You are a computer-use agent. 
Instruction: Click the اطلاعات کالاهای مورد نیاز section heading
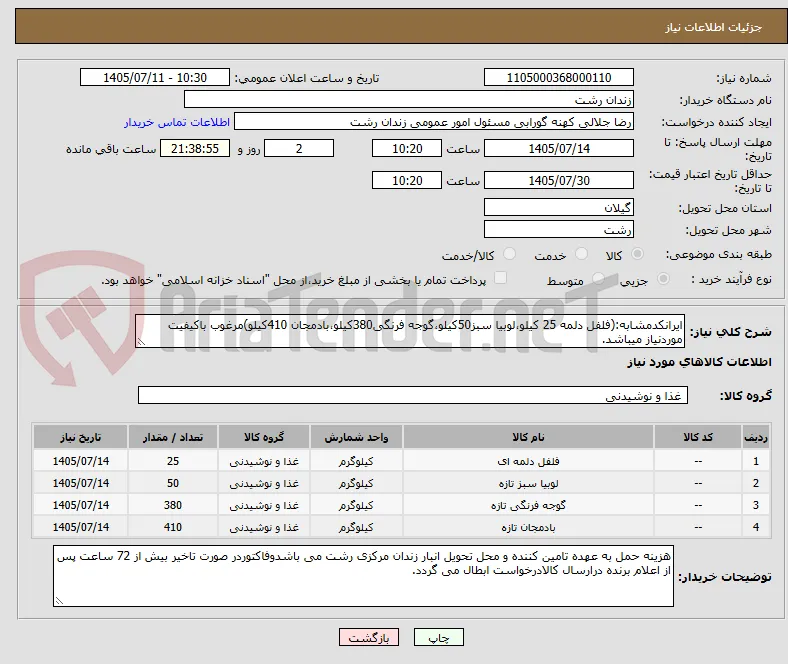(x=699, y=362)
